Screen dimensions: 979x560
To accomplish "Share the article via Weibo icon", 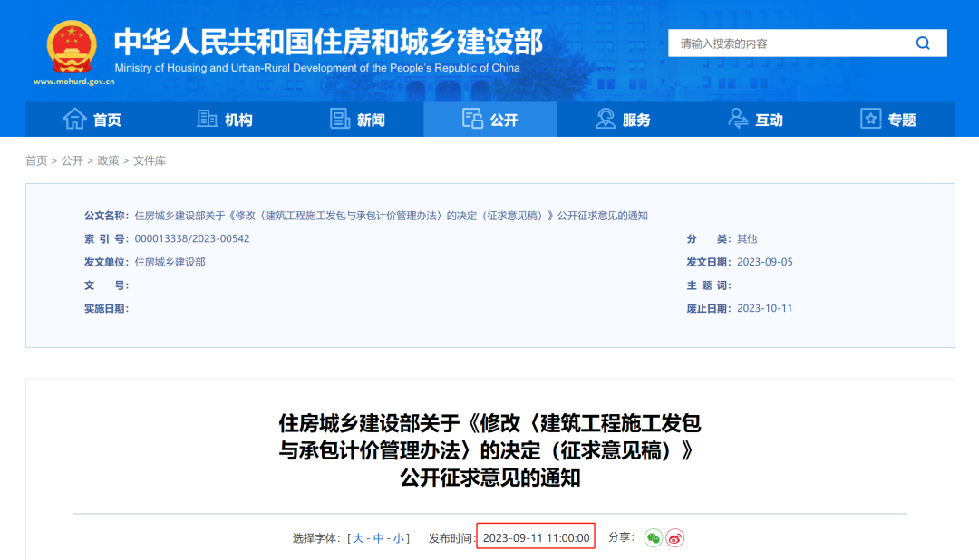I will tap(674, 536).
